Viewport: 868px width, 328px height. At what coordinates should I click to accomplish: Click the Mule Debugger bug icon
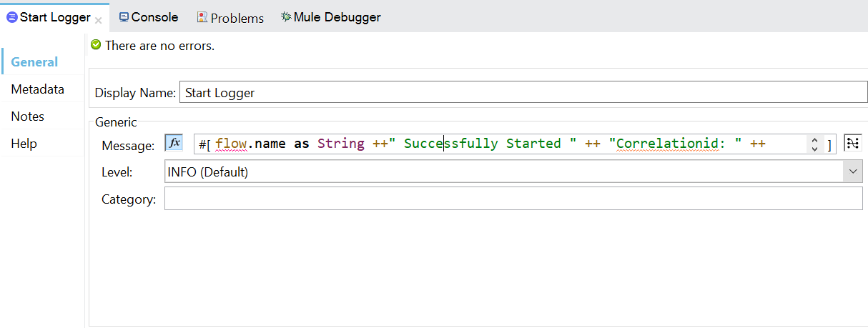coord(286,17)
